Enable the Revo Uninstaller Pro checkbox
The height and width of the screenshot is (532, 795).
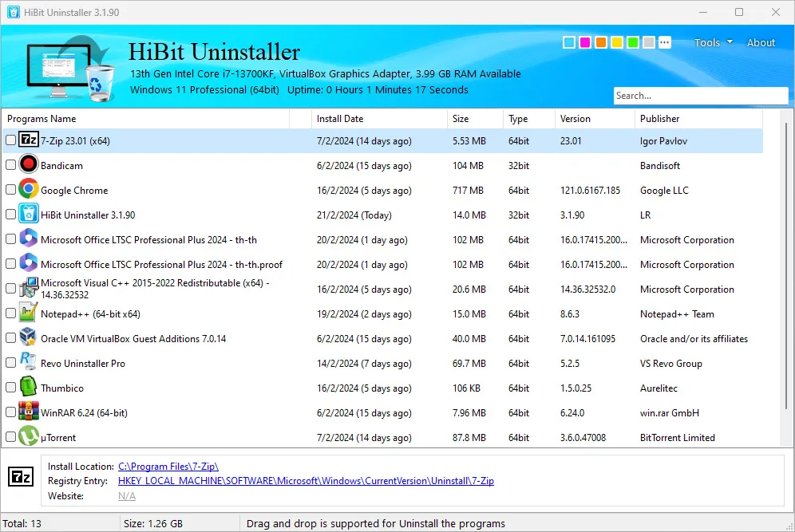pyautogui.click(x=10, y=363)
